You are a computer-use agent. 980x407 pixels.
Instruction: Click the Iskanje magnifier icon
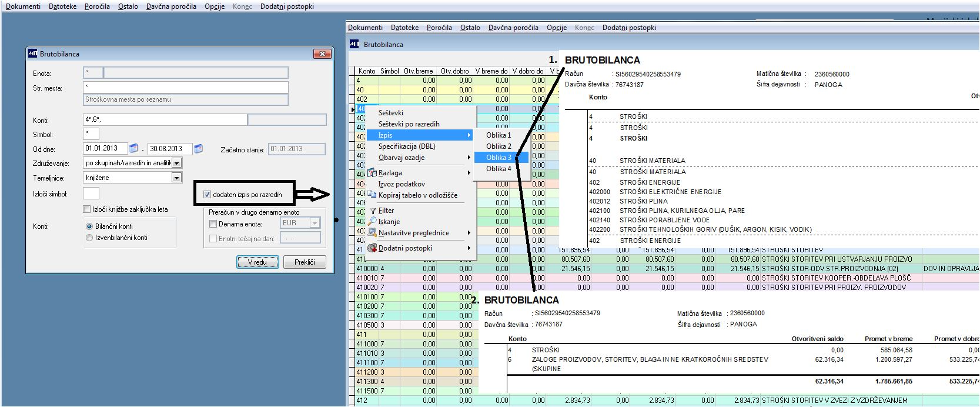tap(372, 222)
